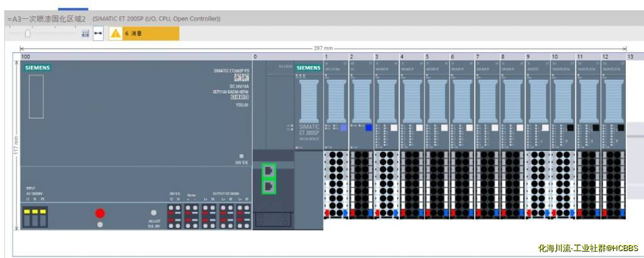
Task: Click the 117 mm height dimension label
Action: point(16,145)
